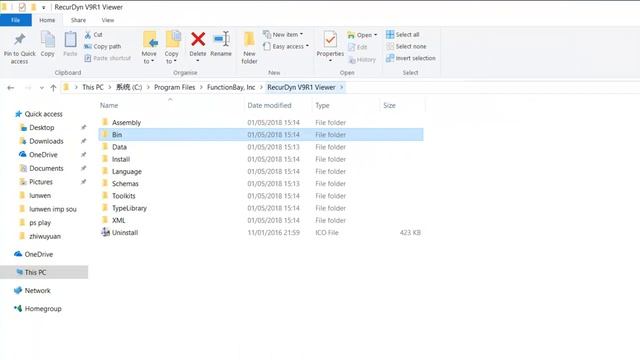Click the Paste ribbon icon
The image size is (640, 360).
click(70, 40)
